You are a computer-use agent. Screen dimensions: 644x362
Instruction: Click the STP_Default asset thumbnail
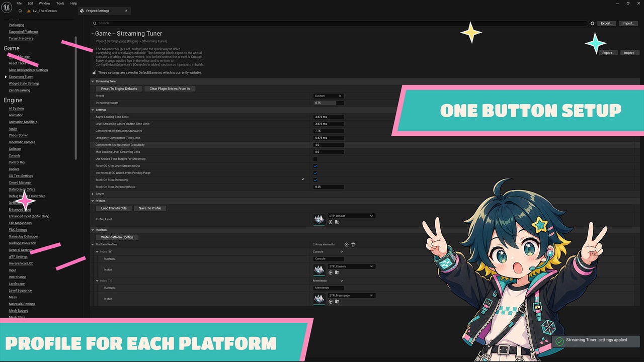pyautogui.click(x=319, y=219)
